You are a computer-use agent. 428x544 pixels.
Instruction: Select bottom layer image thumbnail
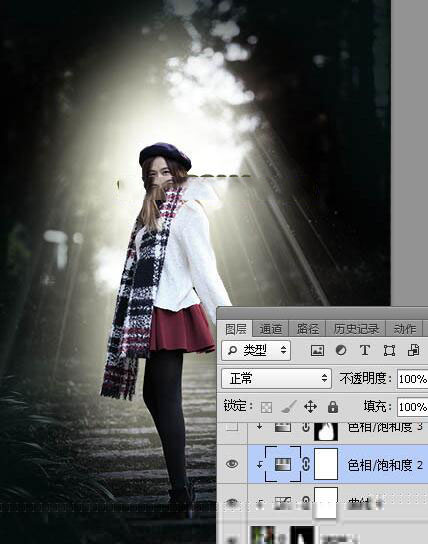click(263, 535)
